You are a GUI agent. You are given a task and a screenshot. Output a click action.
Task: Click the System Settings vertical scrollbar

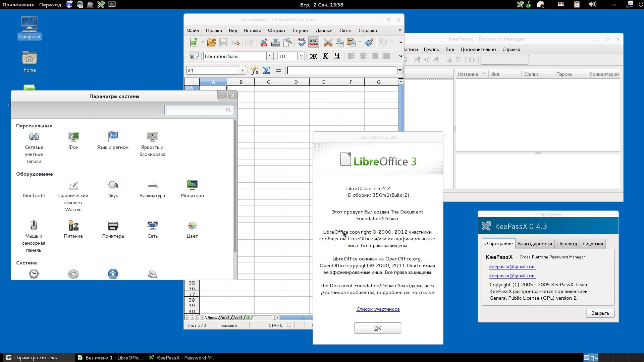(x=235, y=186)
